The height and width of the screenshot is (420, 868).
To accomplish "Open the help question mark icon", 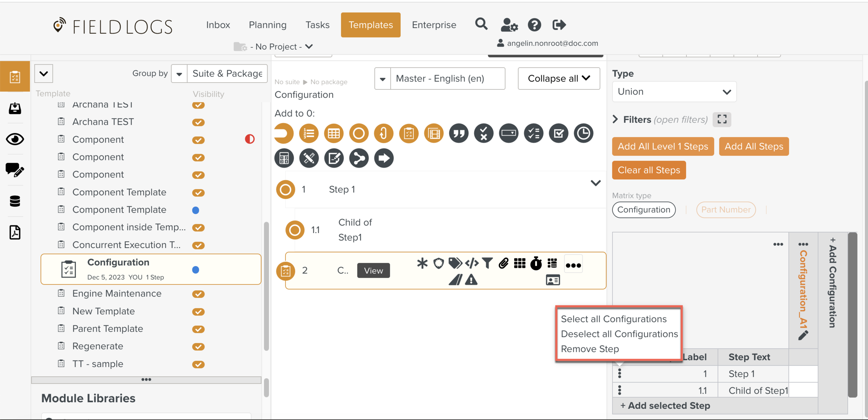I will pyautogui.click(x=534, y=25).
